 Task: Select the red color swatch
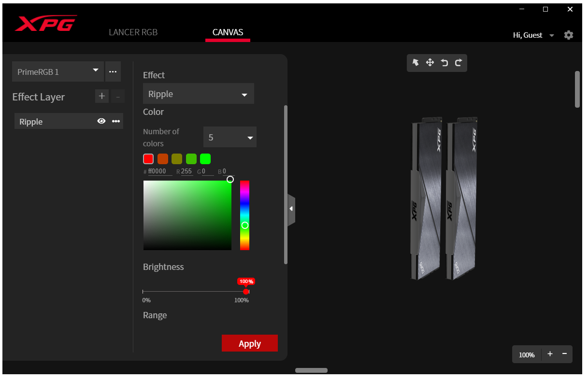(148, 159)
